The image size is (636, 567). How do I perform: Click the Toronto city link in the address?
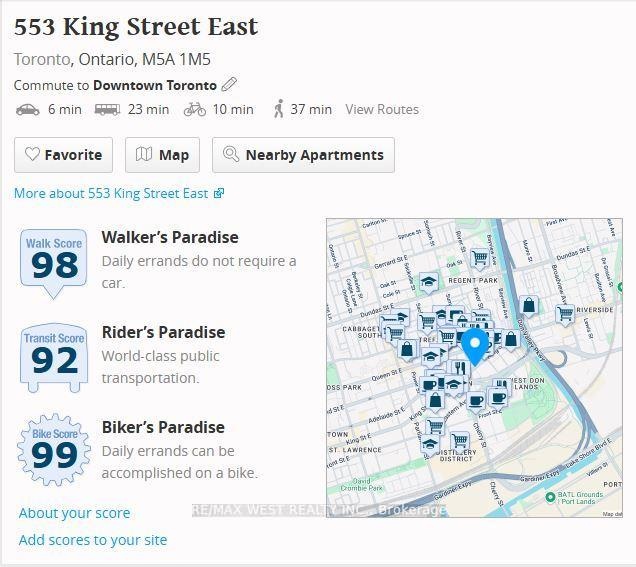(42, 59)
